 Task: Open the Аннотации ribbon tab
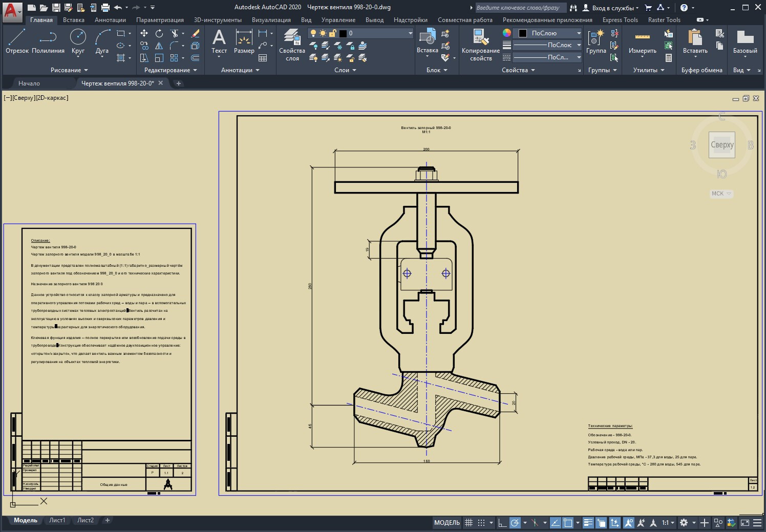click(110, 20)
